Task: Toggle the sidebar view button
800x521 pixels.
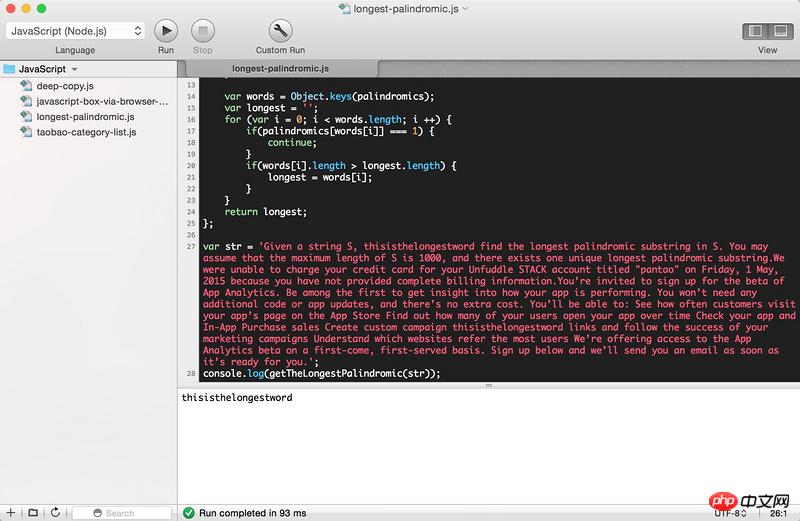Action: click(754, 31)
